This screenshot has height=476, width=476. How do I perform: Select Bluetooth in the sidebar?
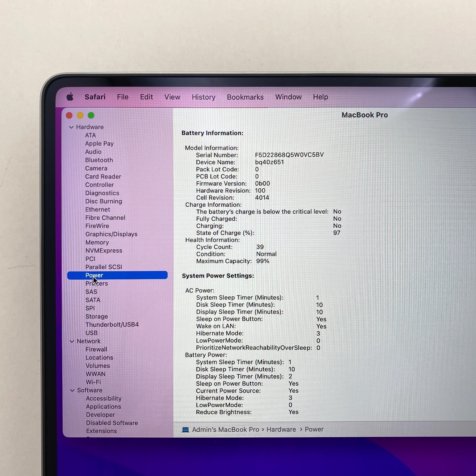tap(99, 160)
